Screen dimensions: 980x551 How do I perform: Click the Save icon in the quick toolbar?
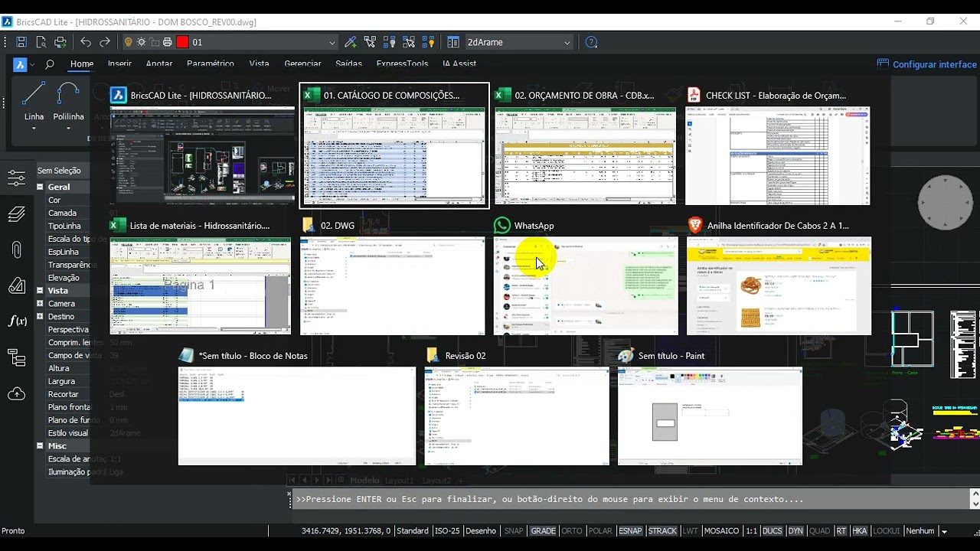(21, 42)
